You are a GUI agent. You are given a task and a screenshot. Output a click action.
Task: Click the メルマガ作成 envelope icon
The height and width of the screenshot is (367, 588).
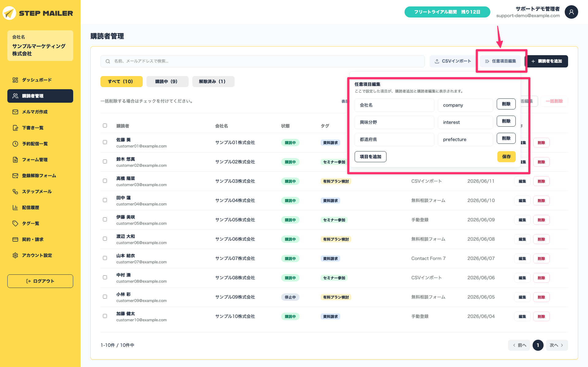pyautogui.click(x=15, y=112)
